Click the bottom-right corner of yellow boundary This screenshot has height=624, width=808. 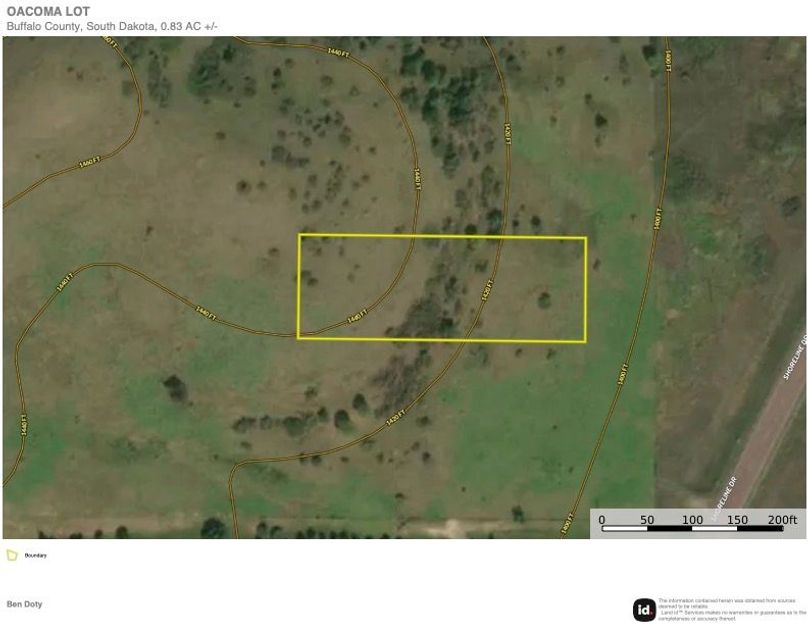point(585,341)
